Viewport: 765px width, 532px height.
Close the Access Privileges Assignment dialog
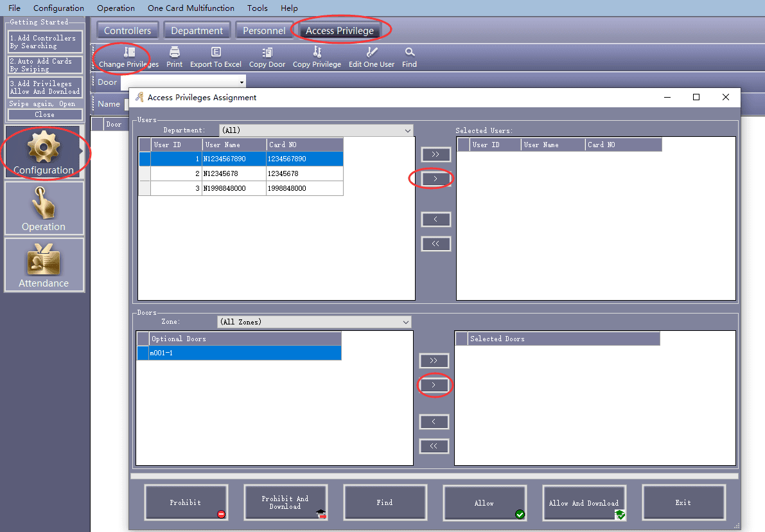pyautogui.click(x=725, y=97)
